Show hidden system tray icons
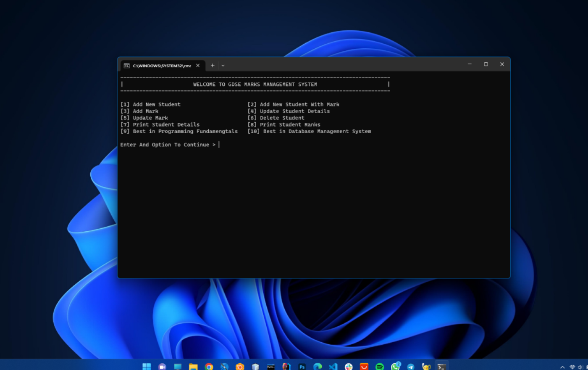Screen dimensions: 588x370 pos(562,367)
